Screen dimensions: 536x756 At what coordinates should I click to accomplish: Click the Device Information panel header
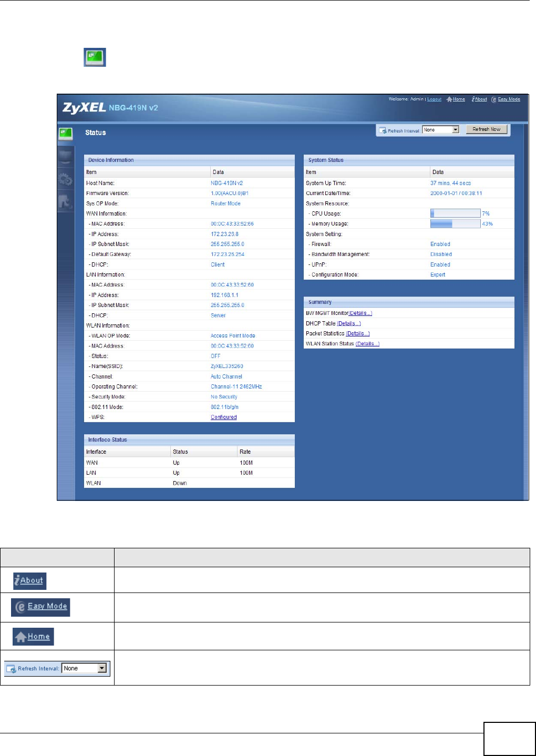pyautogui.click(x=189, y=160)
